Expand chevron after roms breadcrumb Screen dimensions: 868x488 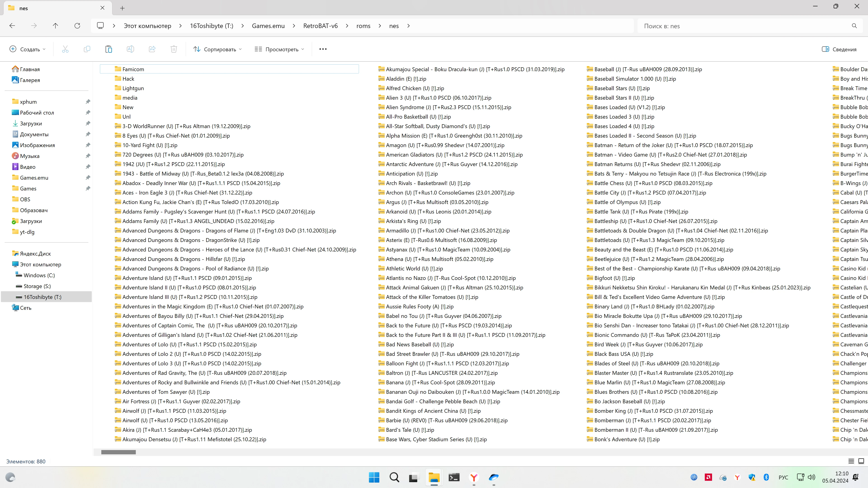pos(380,26)
